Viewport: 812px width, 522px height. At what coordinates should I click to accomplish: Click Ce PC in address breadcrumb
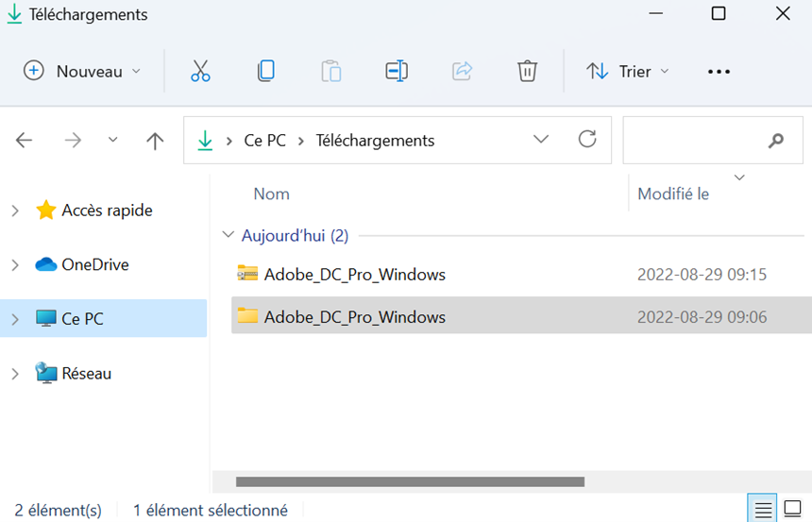(x=264, y=141)
